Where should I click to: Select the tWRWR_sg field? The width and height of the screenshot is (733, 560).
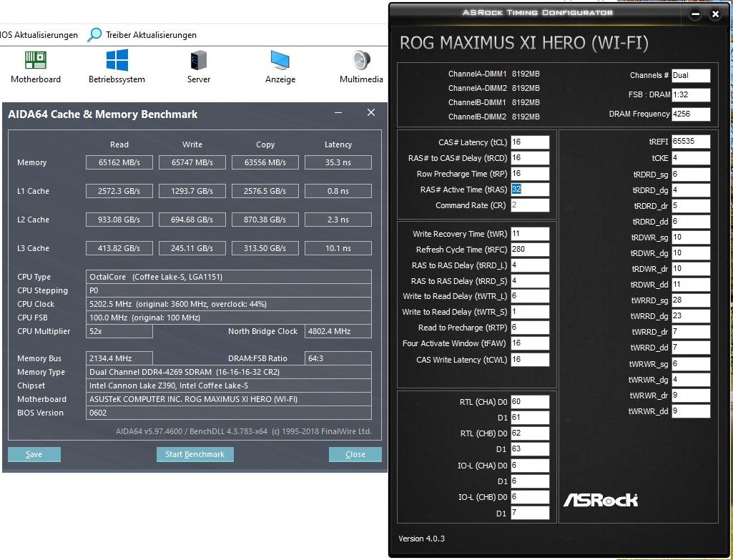[691, 363]
